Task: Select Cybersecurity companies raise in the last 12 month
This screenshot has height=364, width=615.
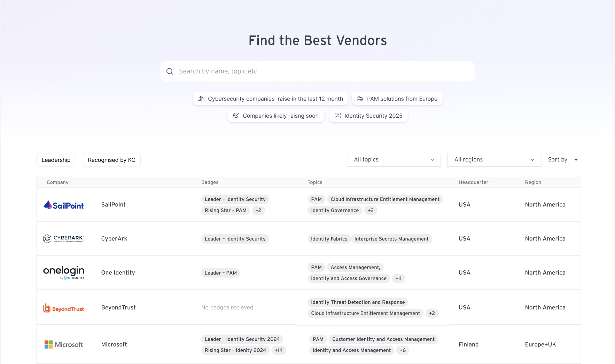Action: point(270,99)
